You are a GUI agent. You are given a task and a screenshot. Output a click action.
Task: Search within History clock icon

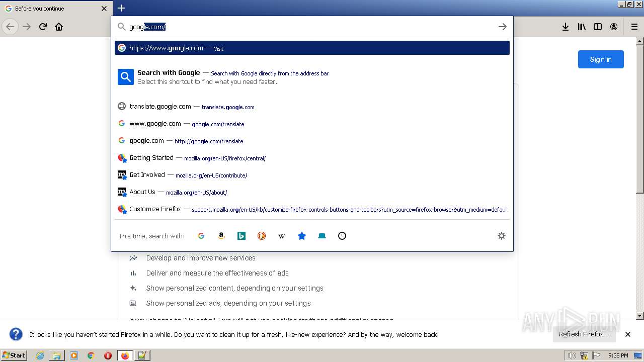pos(342,236)
